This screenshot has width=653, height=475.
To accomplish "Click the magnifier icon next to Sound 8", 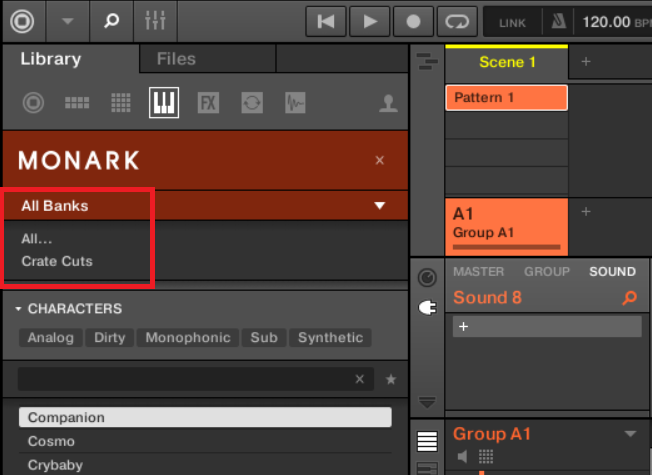I will [x=629, y=298].
